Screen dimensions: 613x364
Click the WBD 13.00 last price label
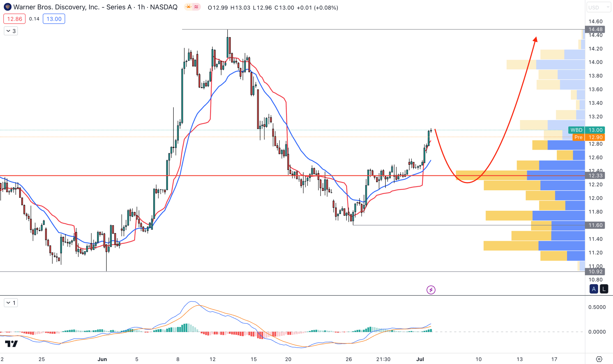(x=587, y=130)
